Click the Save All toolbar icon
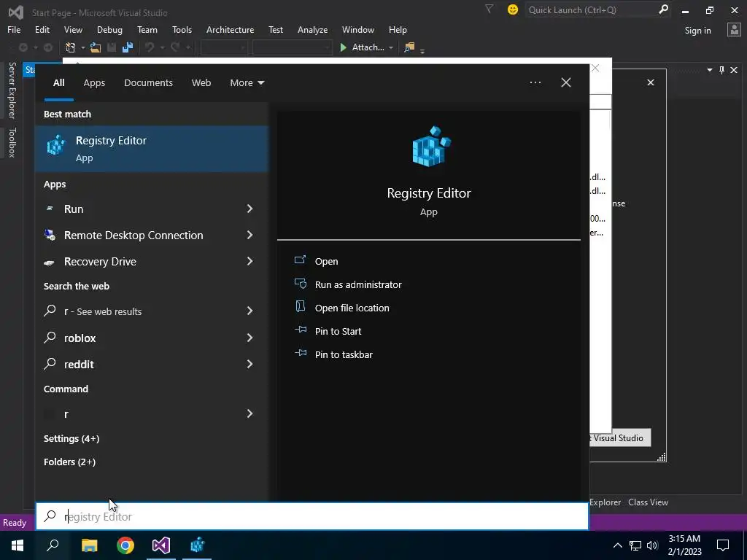 pyautogui.click(x=128, y=47)
